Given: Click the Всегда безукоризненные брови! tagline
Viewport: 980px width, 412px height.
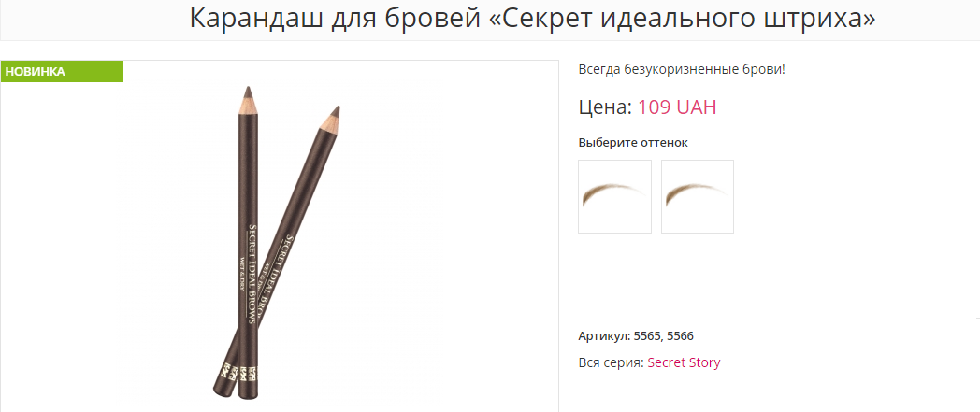Looking at the screenshot, I should pos(682,69).
